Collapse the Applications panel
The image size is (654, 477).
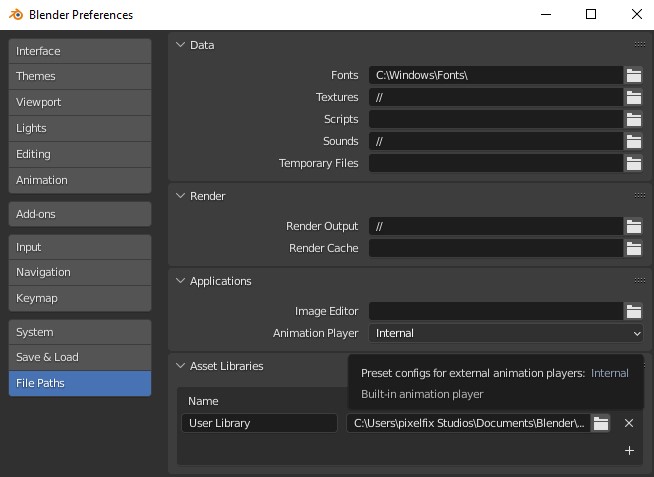click(181, 281)
